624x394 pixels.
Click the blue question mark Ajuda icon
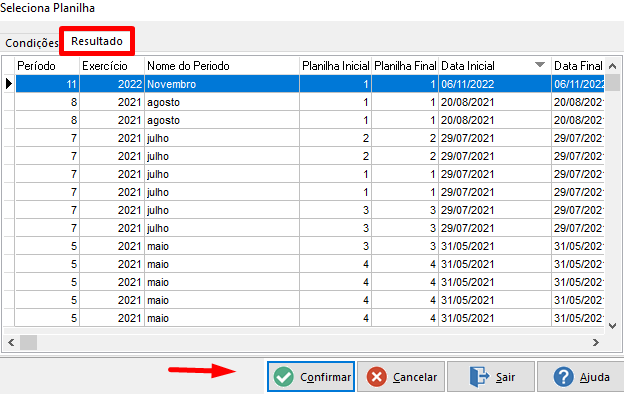tap(564, 376)
